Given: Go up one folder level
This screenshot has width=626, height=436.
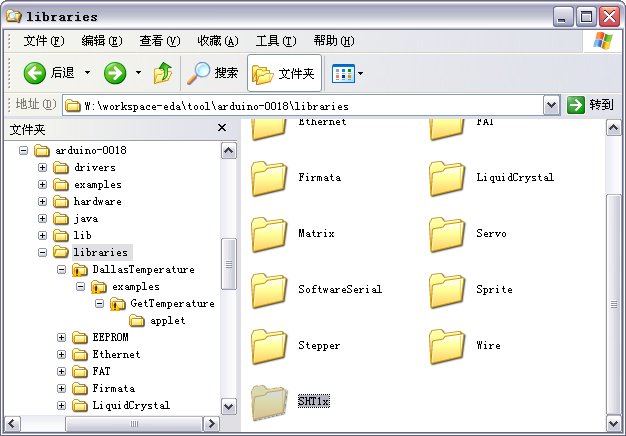Looking at the screenshot, I should click(163, 73).
